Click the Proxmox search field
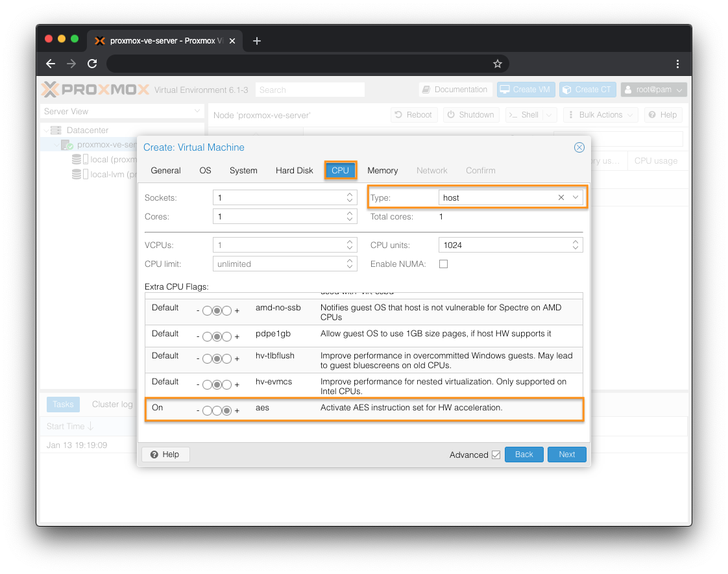This screenshot has width=728, height=574. point(309,90)
